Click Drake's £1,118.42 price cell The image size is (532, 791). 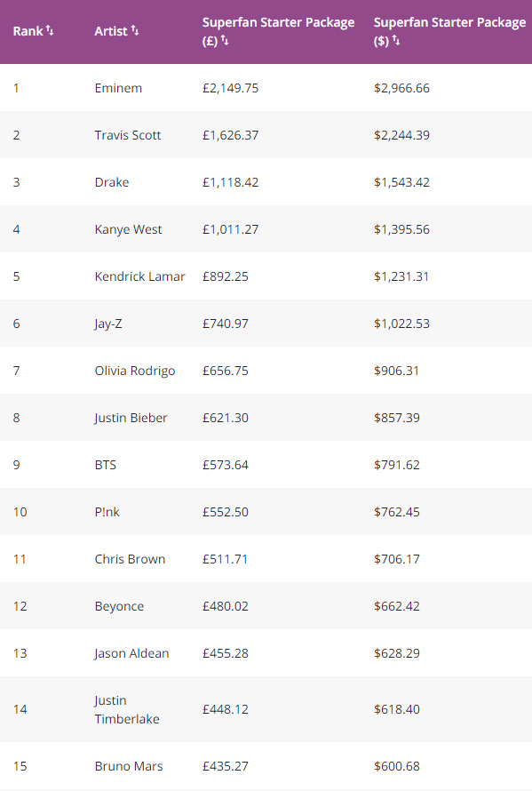230,182
